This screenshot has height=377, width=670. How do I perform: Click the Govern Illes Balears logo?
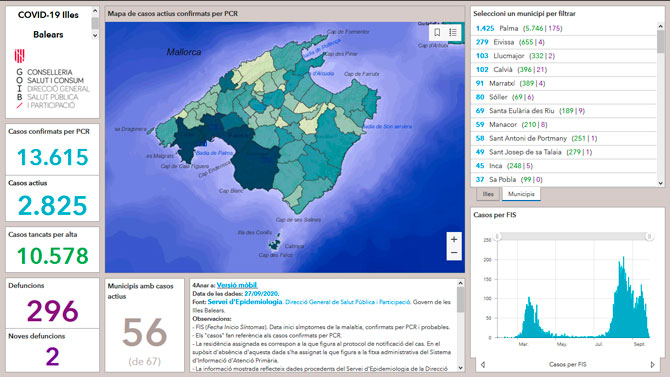(20, 56)
